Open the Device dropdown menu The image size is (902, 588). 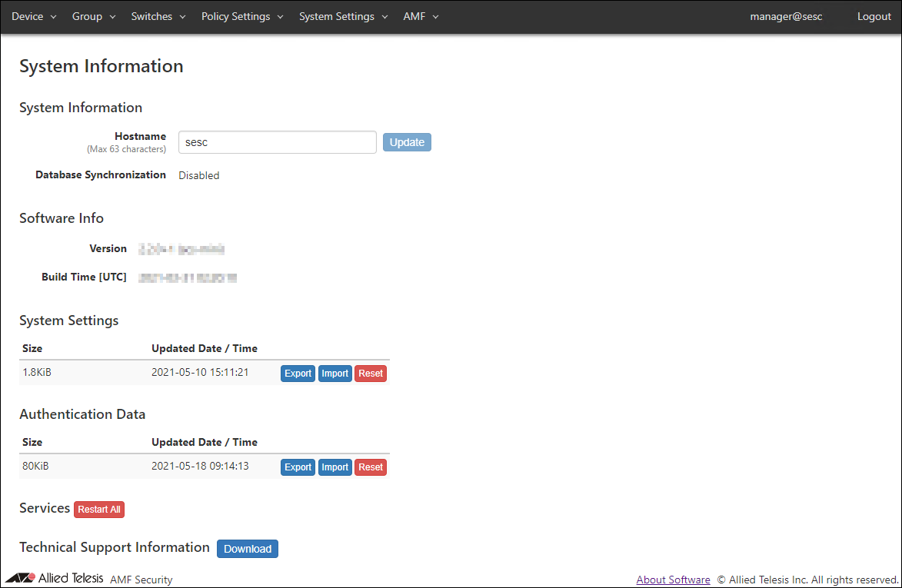34,16
